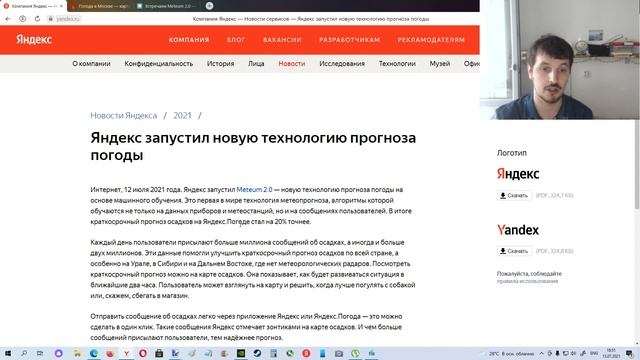
Task: Open Steam from the taskbar
Action: click(x=257, y=353)
